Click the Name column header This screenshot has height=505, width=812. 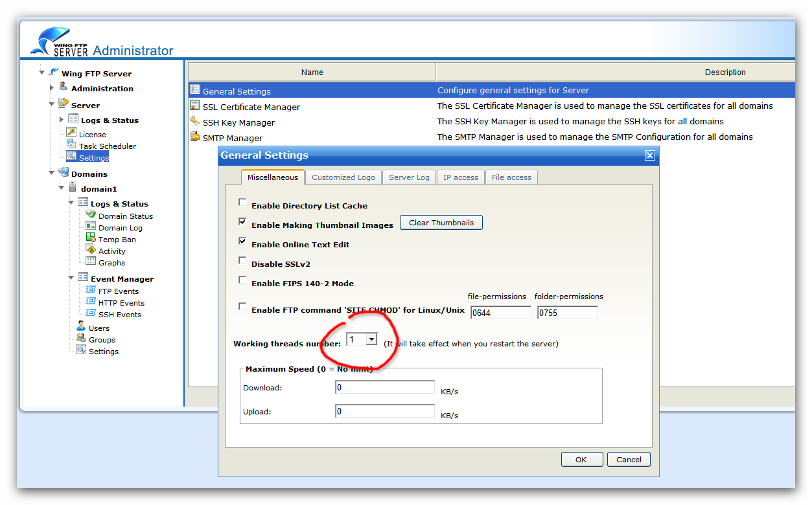pos(312,72)
